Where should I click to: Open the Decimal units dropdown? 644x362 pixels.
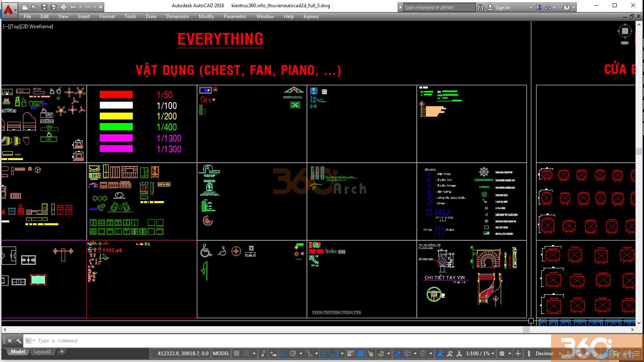coord(548,354)
